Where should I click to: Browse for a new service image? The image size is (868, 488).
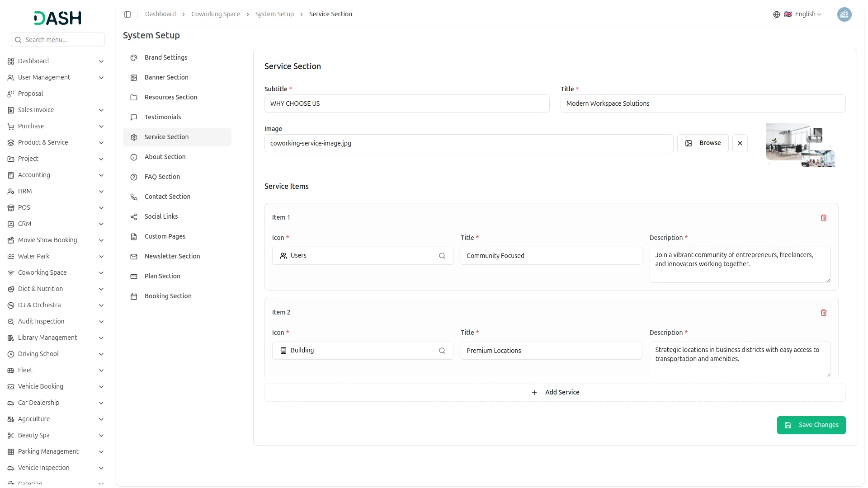703,143
